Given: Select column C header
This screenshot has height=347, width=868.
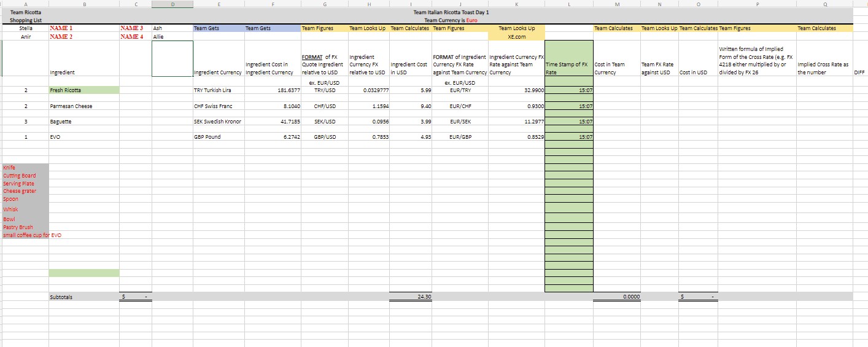Looking at the screenshot, I should [x=136, y=4].
